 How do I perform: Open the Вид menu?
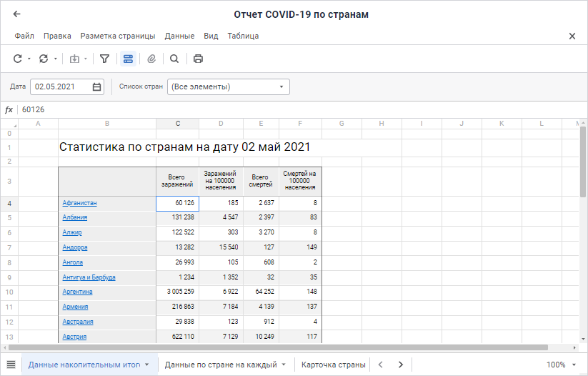point(211,36)
